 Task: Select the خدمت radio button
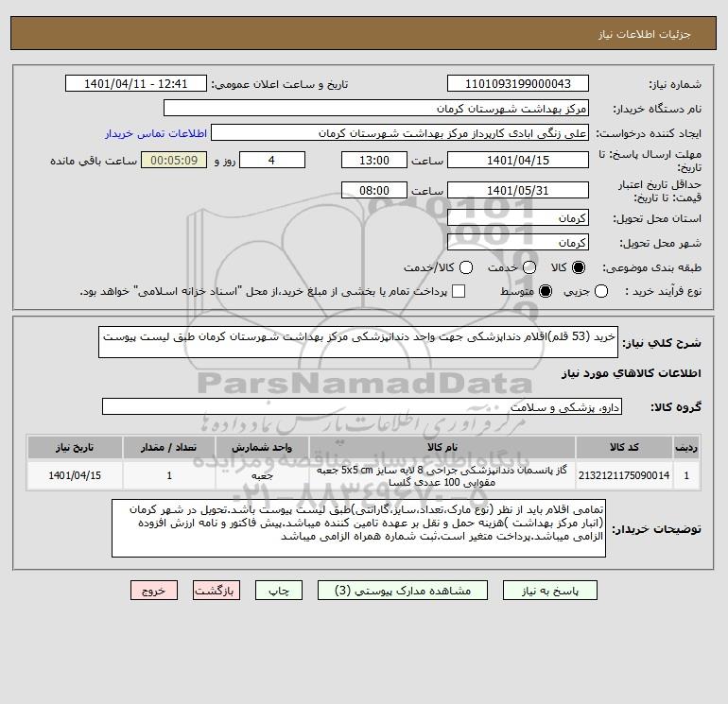[x=529, y=267]
